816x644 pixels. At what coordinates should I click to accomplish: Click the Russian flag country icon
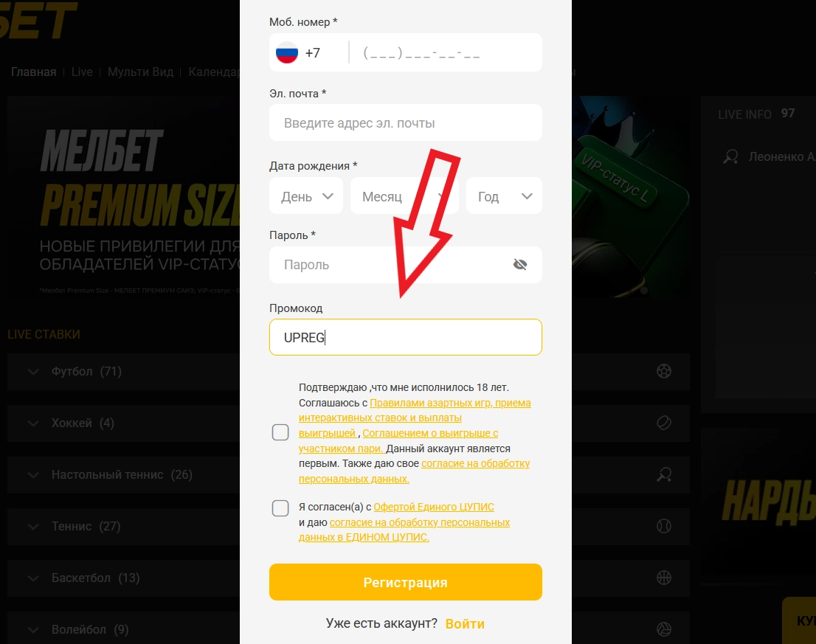286,53
